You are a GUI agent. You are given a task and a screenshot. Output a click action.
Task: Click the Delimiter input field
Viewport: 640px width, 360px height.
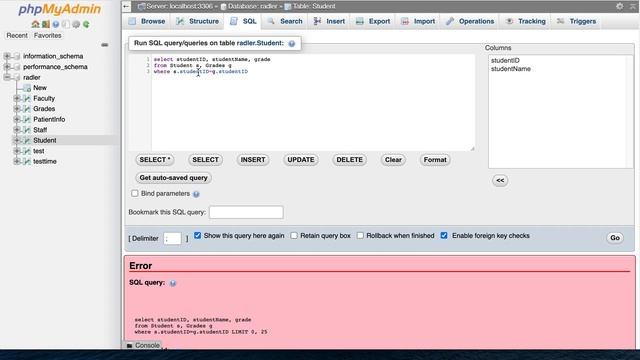(172, 238)
